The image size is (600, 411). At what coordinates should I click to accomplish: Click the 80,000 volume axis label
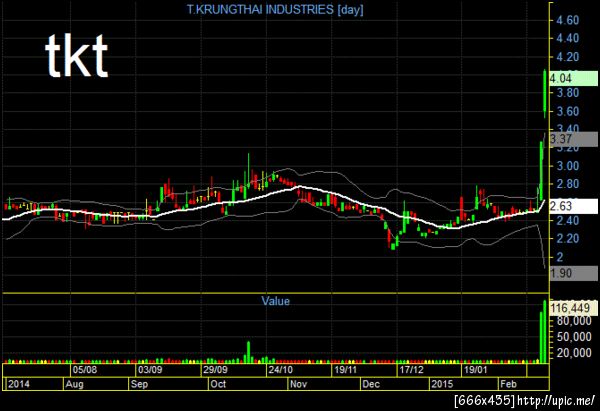(x=574, y=321)
